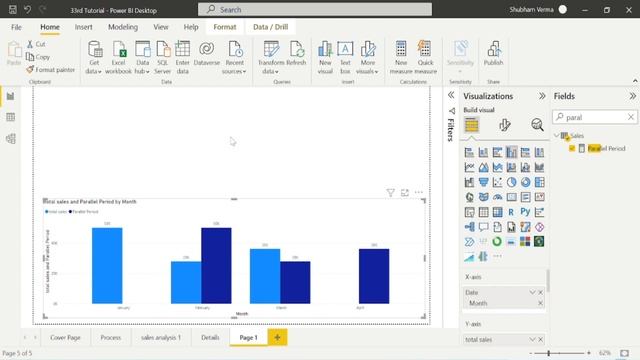Image resolution: width=640 pixels, height=360 pixels.
Task: Open chart More options ellipsis
Action: click(x=419, y=192)
